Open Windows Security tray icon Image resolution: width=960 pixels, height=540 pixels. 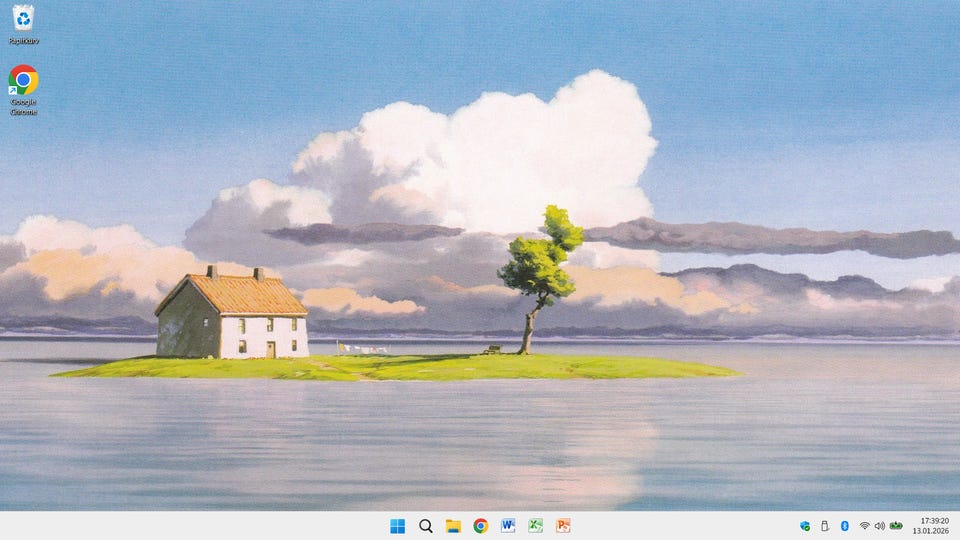[x=805, y=526]
